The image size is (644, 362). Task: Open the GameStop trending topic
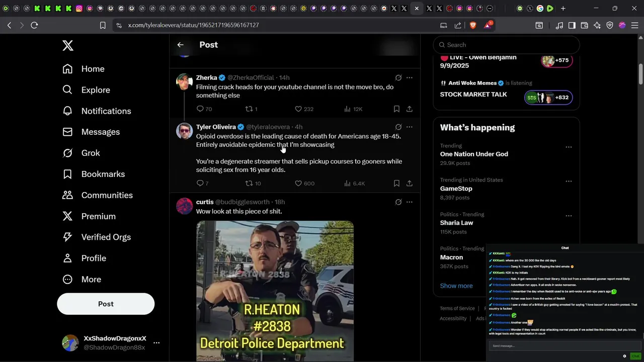coord(456,189)
